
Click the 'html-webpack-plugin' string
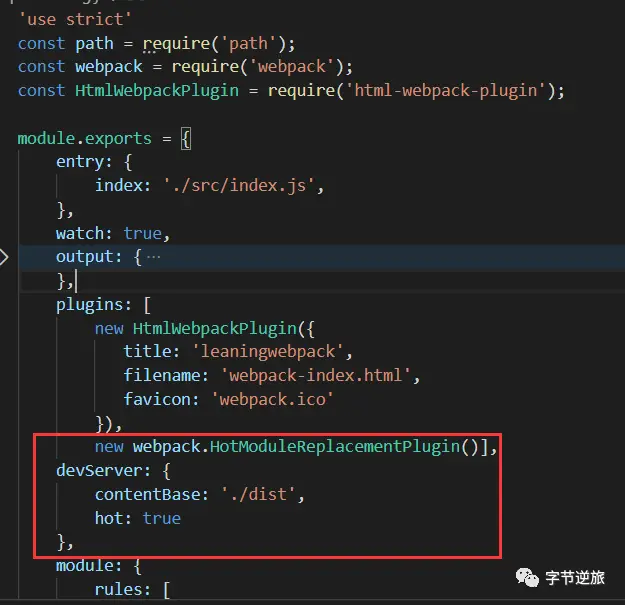(x=446, y=90)
